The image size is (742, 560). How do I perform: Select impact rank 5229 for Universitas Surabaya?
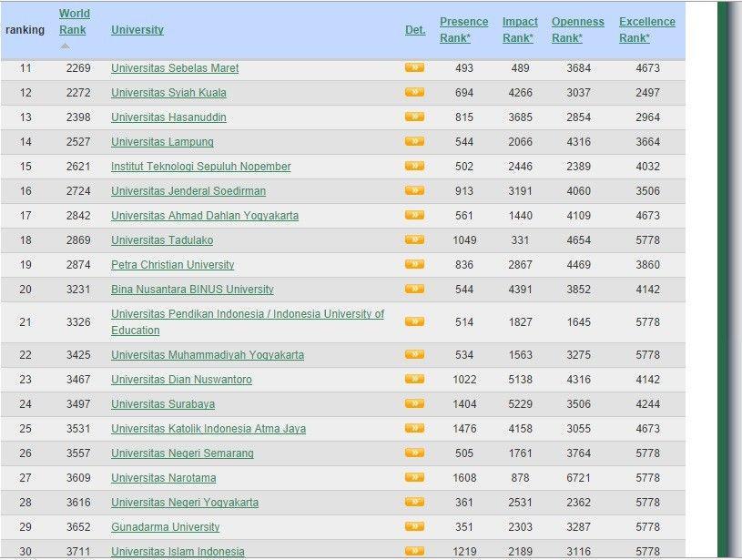tap(520, 404)
